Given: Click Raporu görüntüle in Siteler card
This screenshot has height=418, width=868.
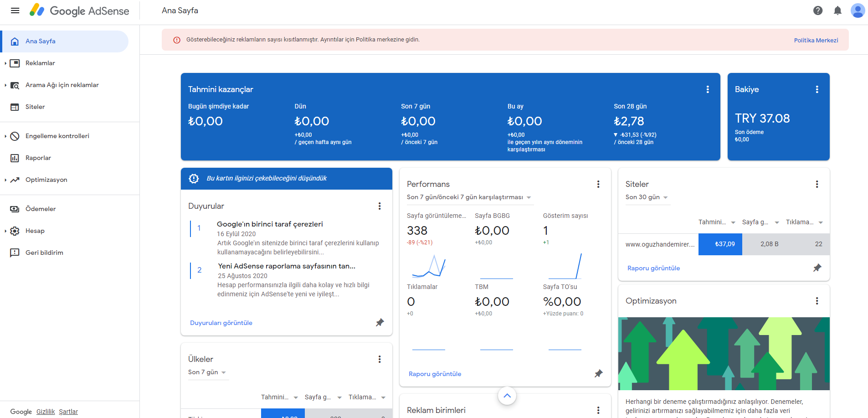Looking at the screenshot, I should coord(653,268).
